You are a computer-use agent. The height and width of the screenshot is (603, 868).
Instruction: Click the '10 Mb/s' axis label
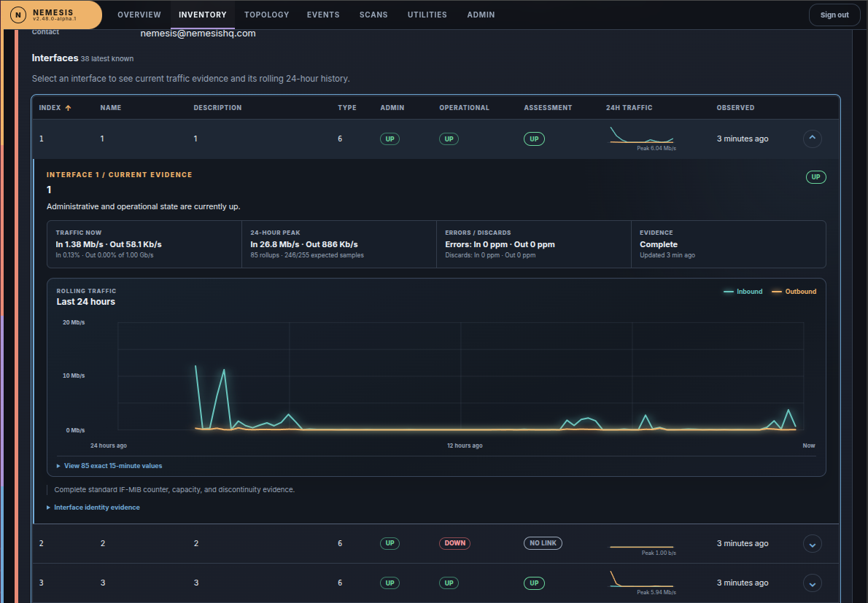point(74,376)
